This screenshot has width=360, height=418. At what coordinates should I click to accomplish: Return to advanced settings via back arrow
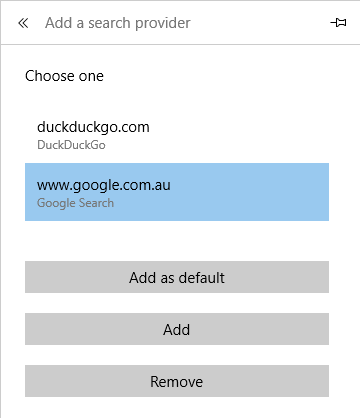pos(23,23)
